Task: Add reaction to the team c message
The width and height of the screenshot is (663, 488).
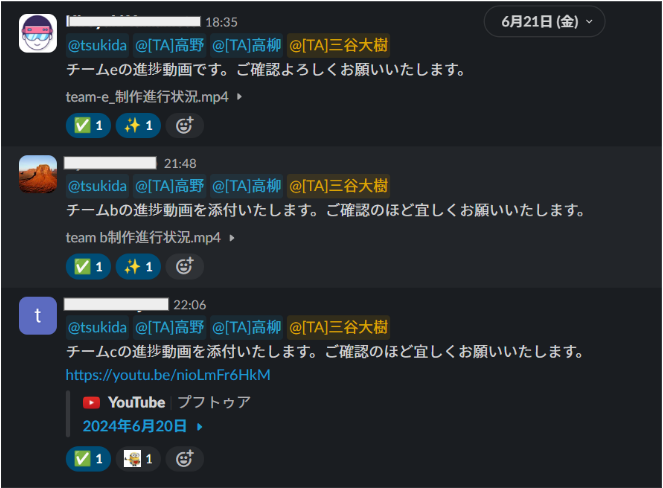Action: pos(184,459)
